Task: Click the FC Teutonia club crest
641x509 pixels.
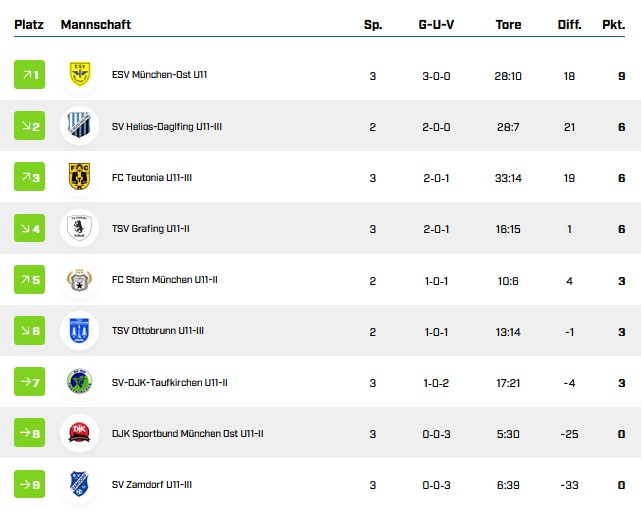Action: tap(79, 177)
